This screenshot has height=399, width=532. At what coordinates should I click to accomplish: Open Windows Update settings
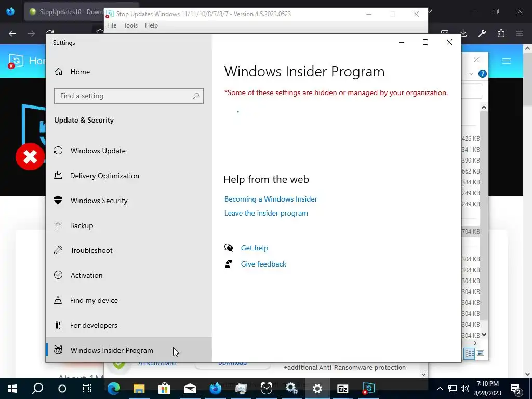[x=98, y=151]
